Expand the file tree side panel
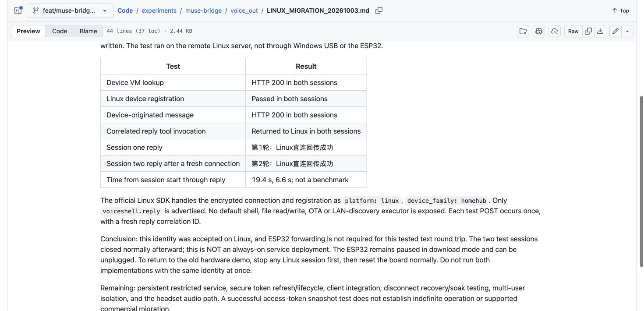Image resolution: width=644 pixels, height=311 pixels. tap(18, 11)
